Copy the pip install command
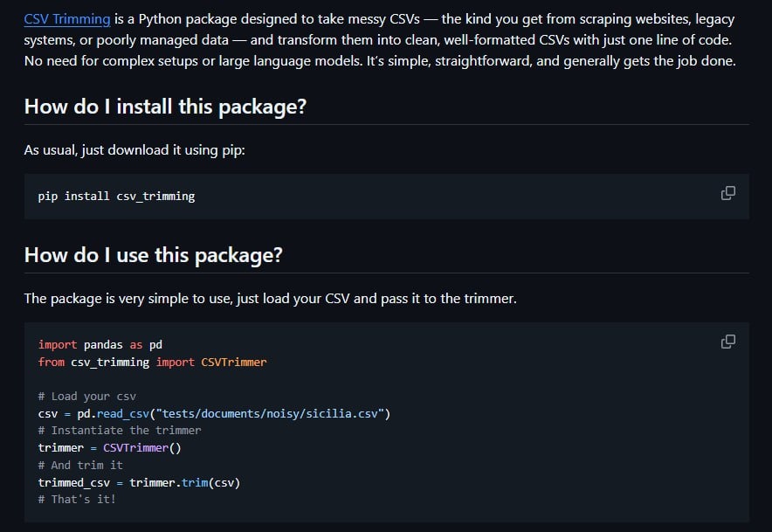This screenshot has height=532, width=772. pos(727,193)
